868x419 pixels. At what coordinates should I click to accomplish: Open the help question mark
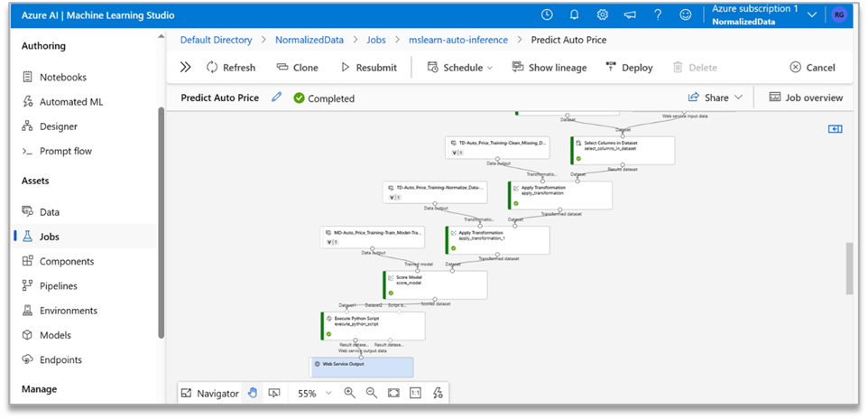pyautogui.click(x=658, y=15)
